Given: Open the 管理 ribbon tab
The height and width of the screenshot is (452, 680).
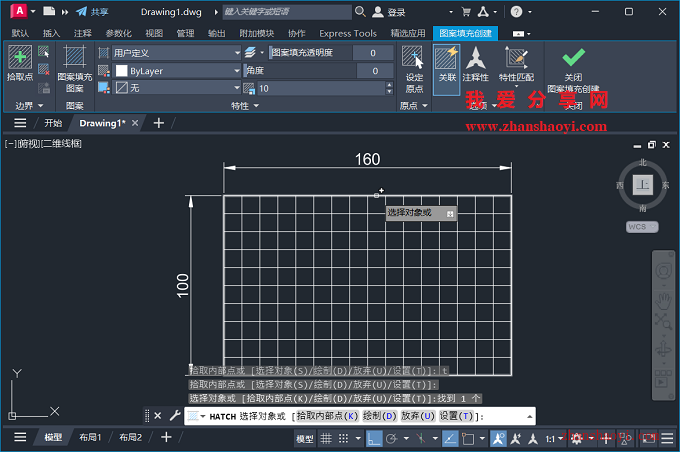Looking at the screenshot, I should click(x=185, y=33).
